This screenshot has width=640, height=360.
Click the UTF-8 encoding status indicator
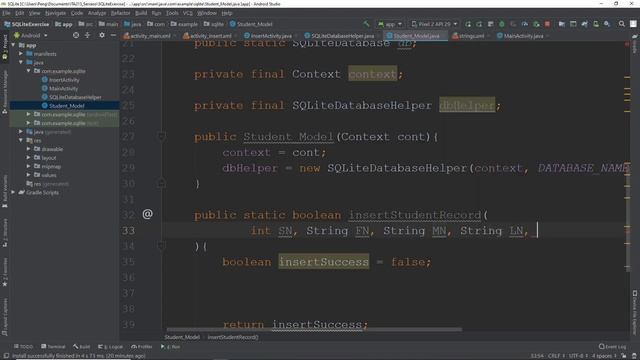tap(578, 356)
